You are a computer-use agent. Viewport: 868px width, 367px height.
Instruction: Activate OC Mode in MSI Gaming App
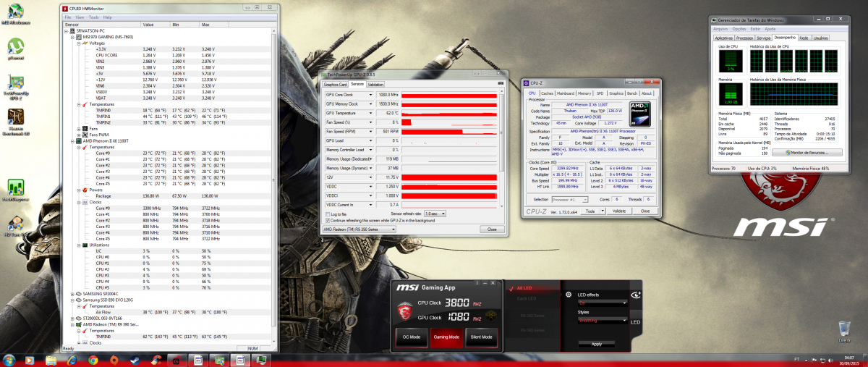(412, 337)
